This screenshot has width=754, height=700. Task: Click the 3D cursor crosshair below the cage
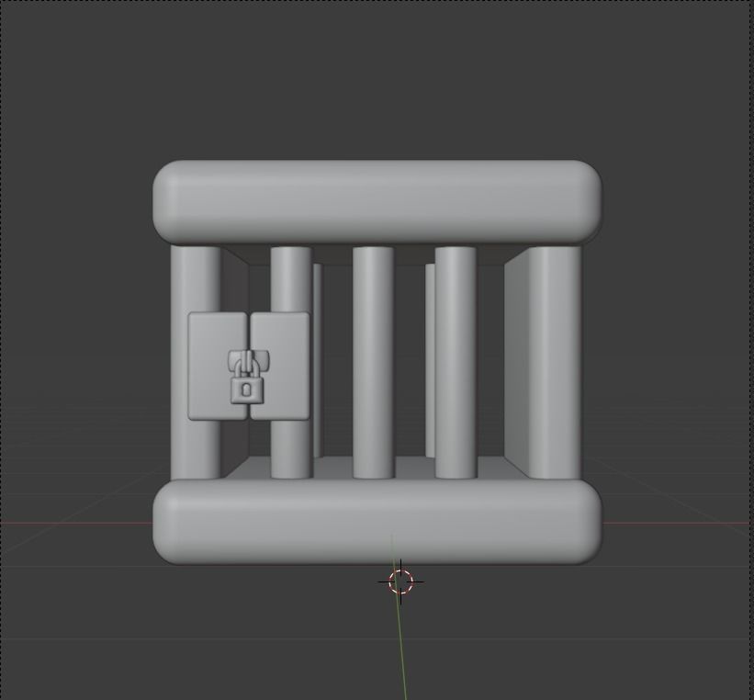click(x=400, y=582)
